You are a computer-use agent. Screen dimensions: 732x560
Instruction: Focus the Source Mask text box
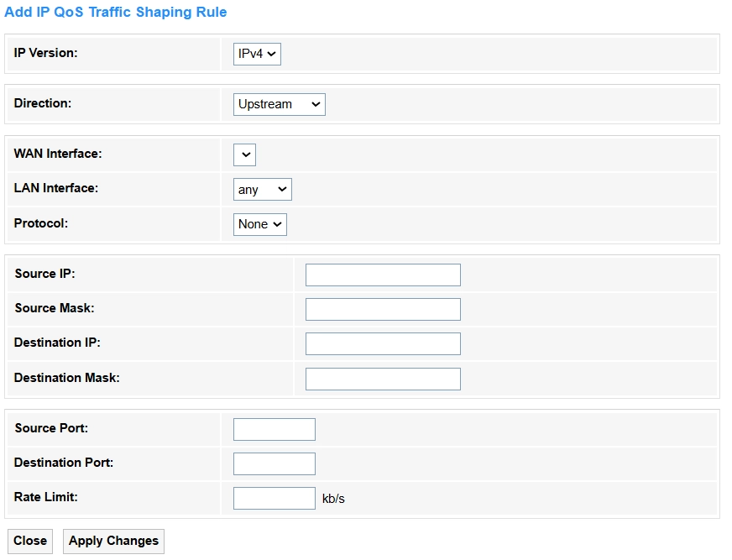pos(383,309)
